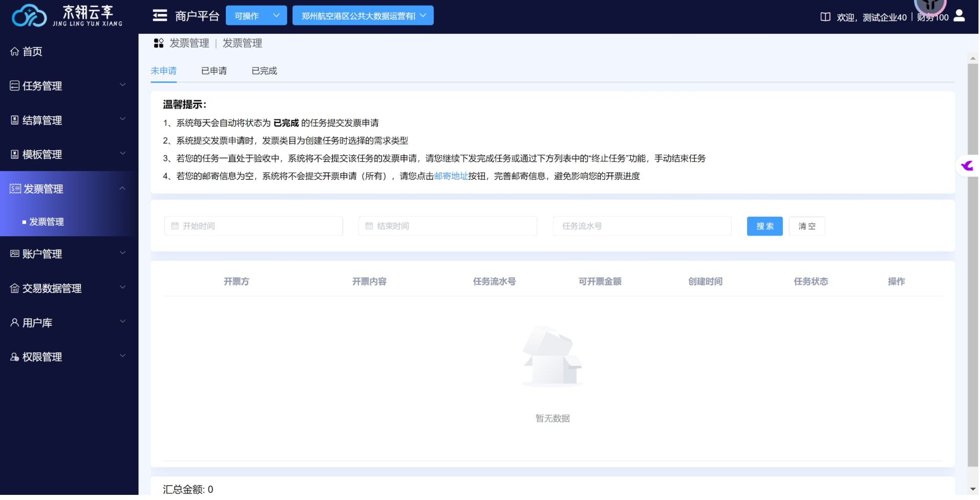Click the user avatar icon

(959, 16)
